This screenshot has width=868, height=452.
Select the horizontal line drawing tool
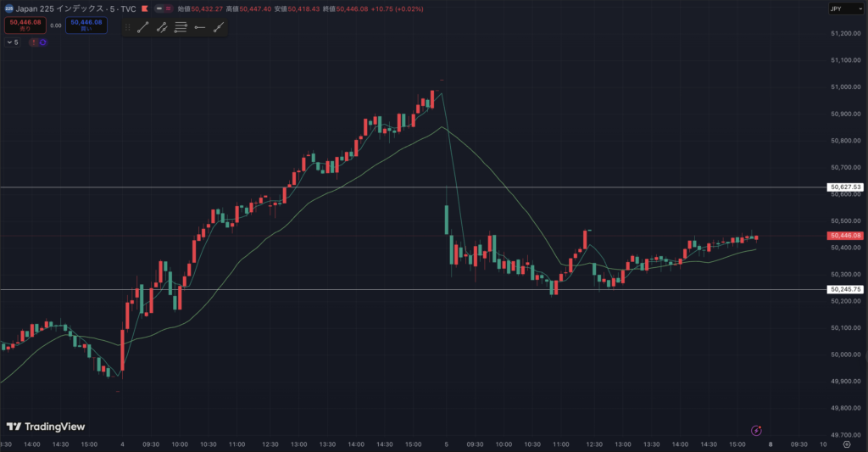pyautogui.click(x=199, y=27)
